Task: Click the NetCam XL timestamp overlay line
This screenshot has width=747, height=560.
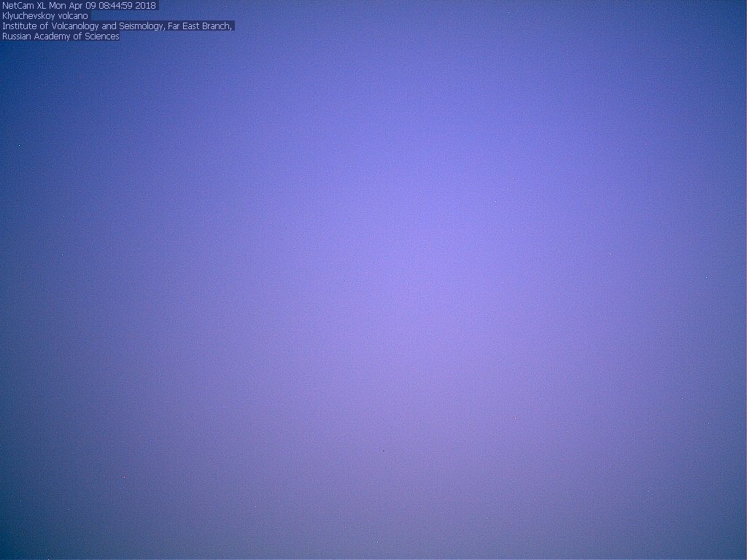Action: (79, 6)
